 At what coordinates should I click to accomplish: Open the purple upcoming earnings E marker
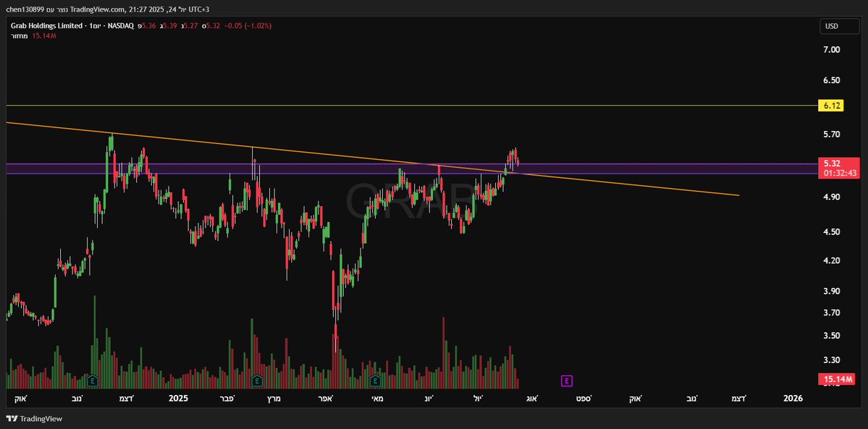(566, 381)
